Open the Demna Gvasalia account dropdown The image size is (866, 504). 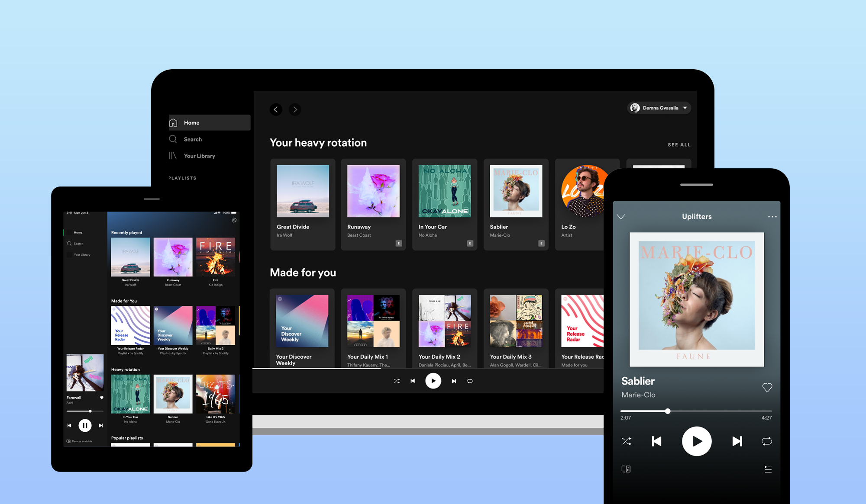tap(658, 108)
